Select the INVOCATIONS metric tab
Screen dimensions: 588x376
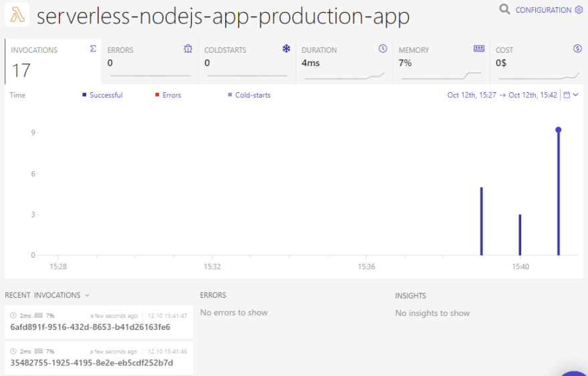coord(53,61)
